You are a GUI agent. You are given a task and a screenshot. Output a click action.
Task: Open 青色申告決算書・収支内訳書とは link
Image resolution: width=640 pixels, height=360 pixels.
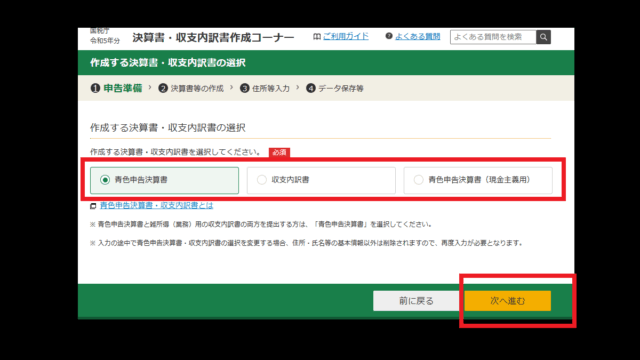(156, 205)
